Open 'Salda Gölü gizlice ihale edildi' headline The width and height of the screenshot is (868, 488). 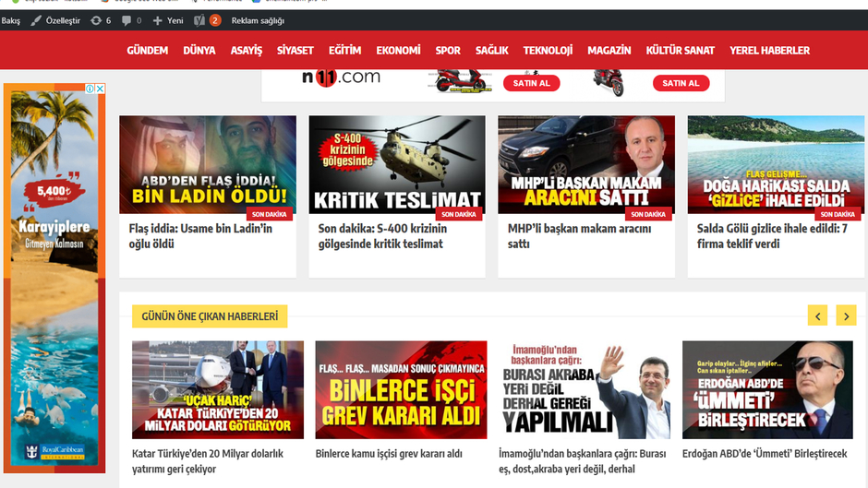(772, 236)
